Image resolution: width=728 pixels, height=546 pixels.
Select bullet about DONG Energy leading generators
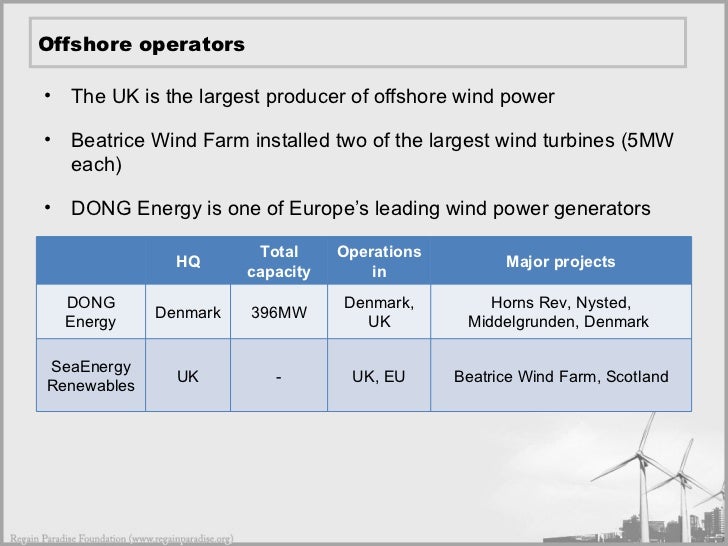pyautogui.click(x=361, y=208)
